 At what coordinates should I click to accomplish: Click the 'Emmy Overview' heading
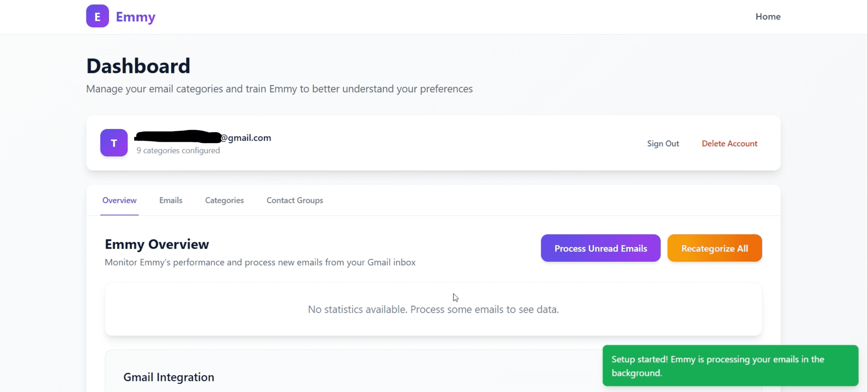tap(157, 244)
